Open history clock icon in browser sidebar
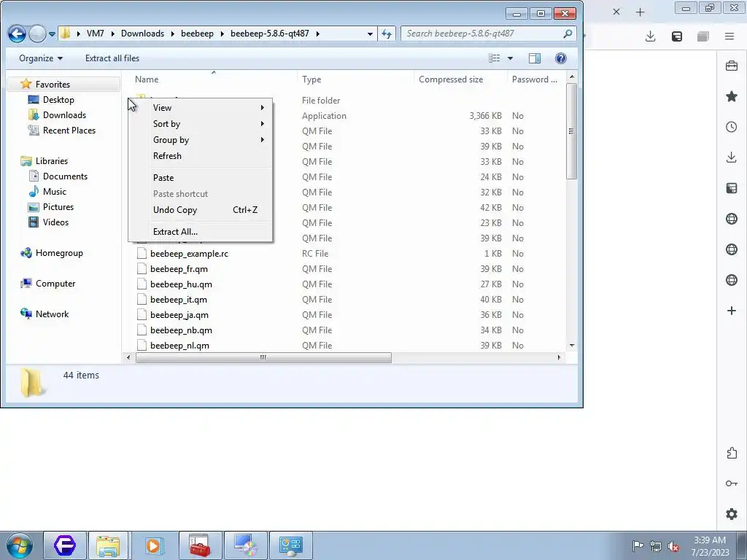Screen dimensions: 747x560 click(x=732, y=127)
